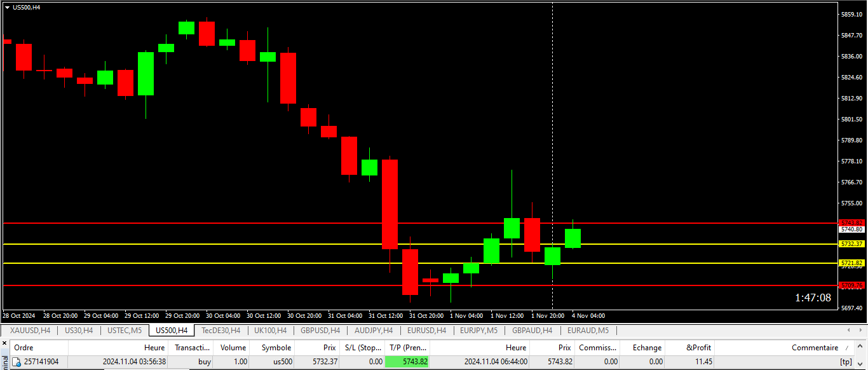Click the Commentaire column header
Viewport: 868px width, 370px height.
(x=785, y=348)
